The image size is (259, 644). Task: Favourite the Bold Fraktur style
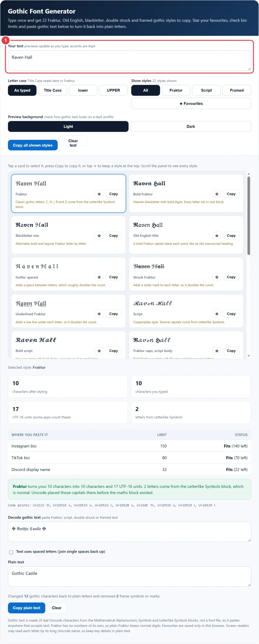point(217,194)
